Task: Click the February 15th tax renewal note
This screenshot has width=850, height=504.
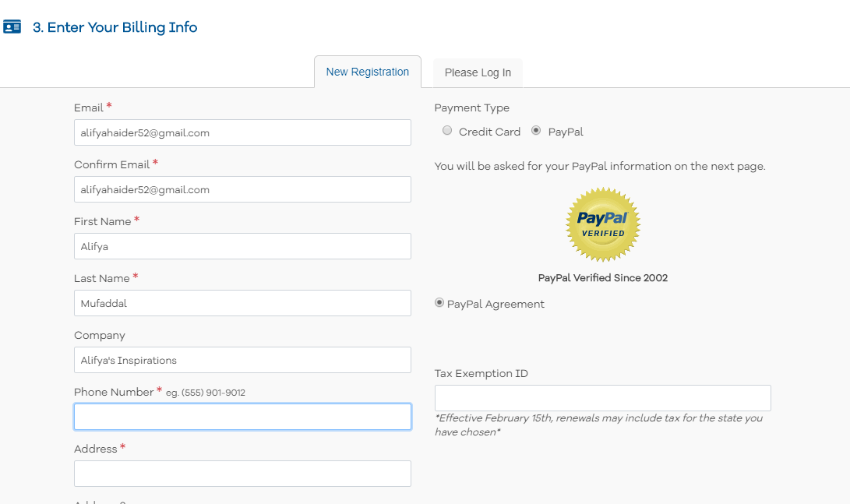Action: pos(598,425)
